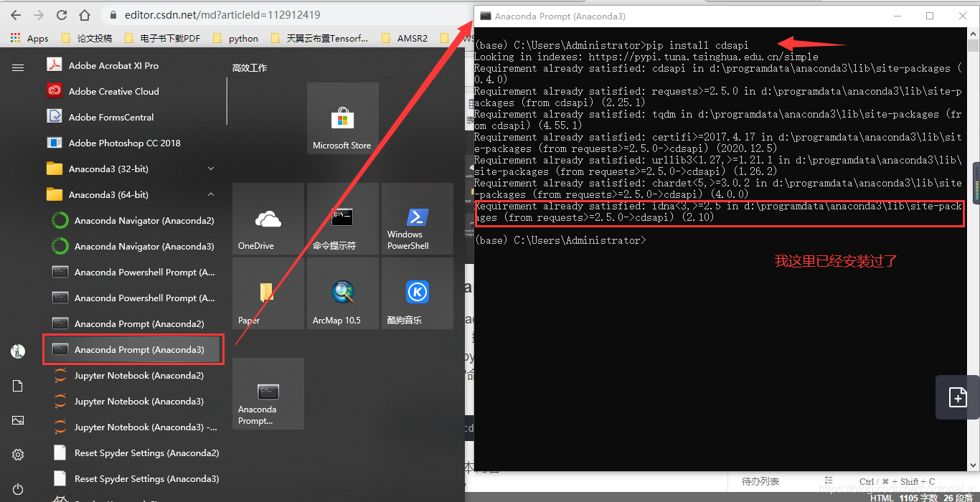This screenshot has height=502, width=980.
Task: Open Anaconda Navigator (Anaconda3)
Action: (133, 246)
